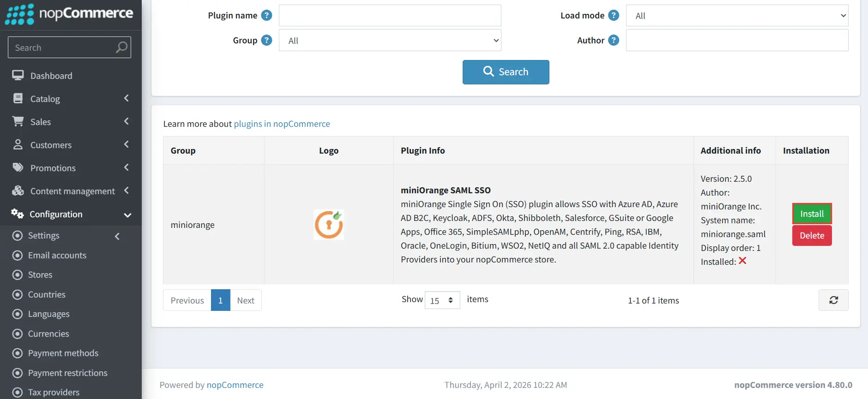This screenshot has width=868, height=399.
Task: Expand the Catalog menu chevron
Action: point(127,98)
